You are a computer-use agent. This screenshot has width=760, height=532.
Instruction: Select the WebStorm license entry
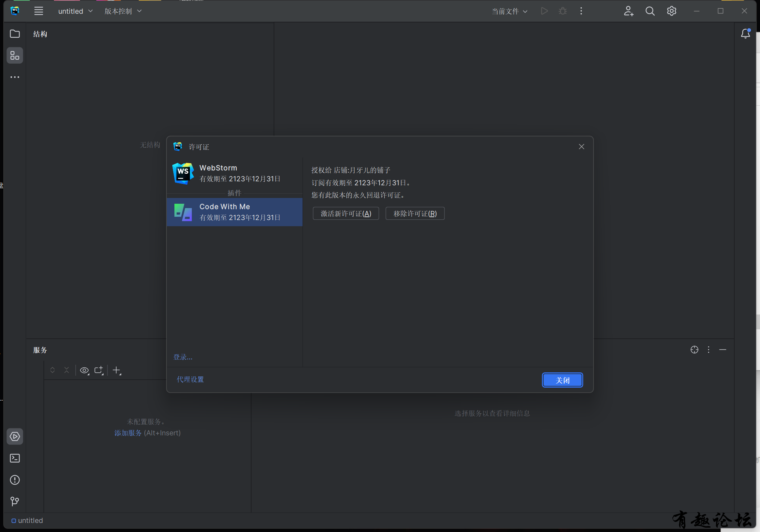[235, 173]
